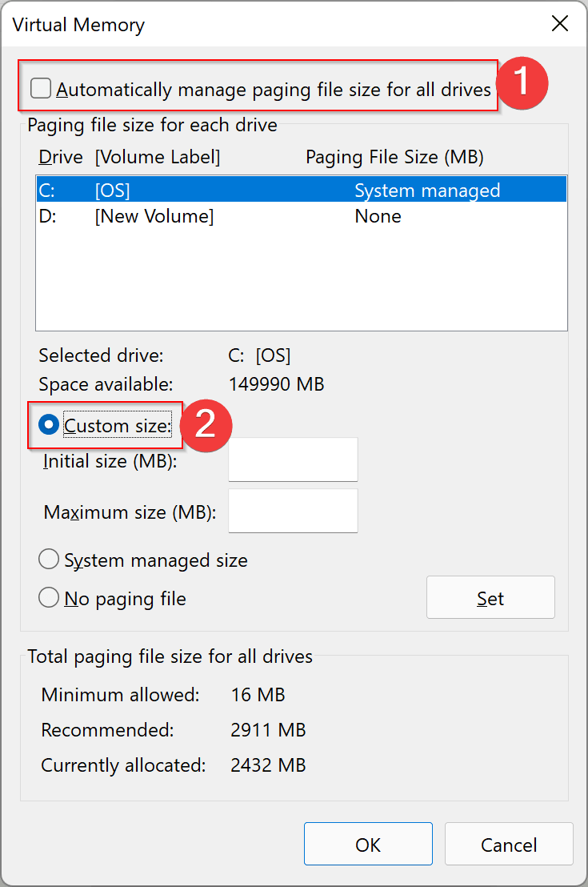Close the dialog with the X icon
The height and width of the screenshot is (887, 588).
(560, 24)
